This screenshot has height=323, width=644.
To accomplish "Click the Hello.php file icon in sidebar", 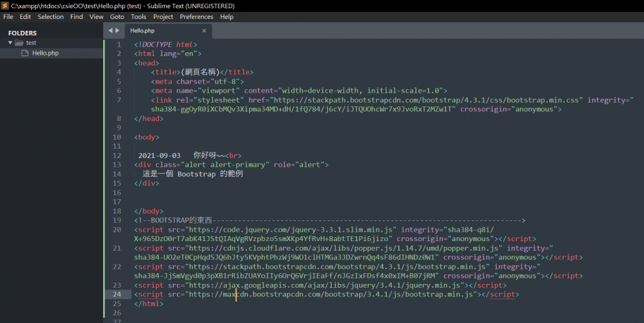I will click(25, 53).
